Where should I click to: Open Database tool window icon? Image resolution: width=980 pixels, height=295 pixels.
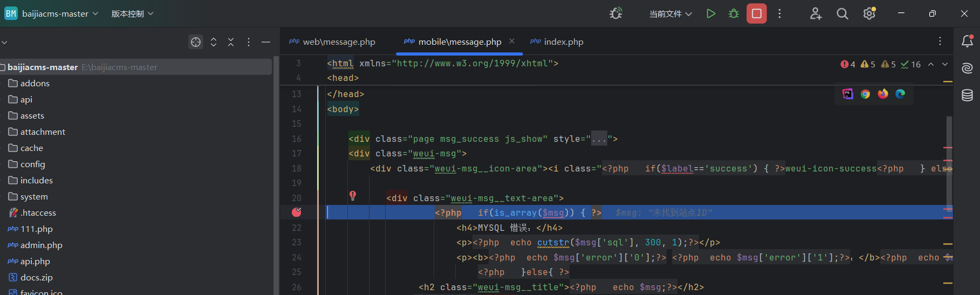tap(967, 95)
